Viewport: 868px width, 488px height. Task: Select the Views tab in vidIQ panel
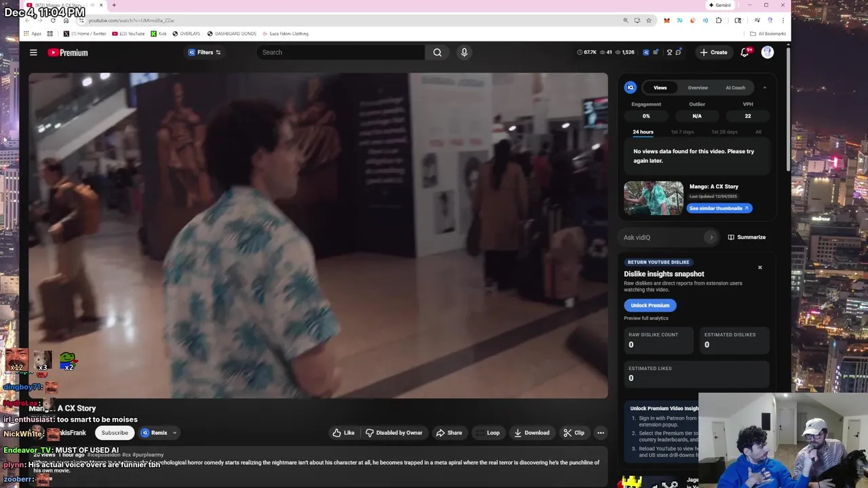click(660, 87)
